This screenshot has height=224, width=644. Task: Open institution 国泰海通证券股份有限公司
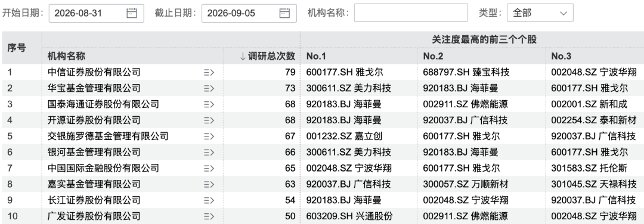point(104,105)
